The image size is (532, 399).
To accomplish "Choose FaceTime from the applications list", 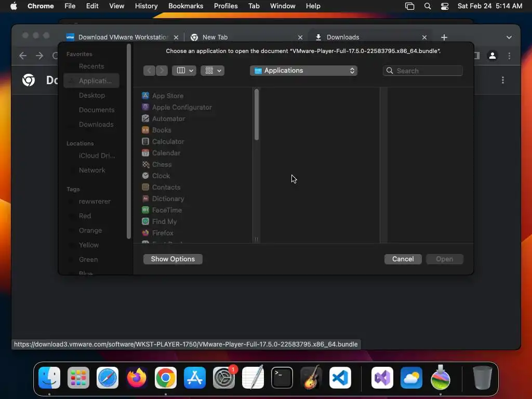I will pyautogui.click(x=162, y=210).
